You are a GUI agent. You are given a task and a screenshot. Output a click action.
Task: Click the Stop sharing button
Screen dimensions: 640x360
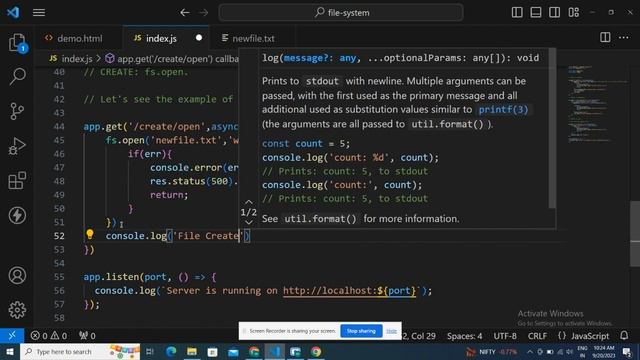pos(361,331)
